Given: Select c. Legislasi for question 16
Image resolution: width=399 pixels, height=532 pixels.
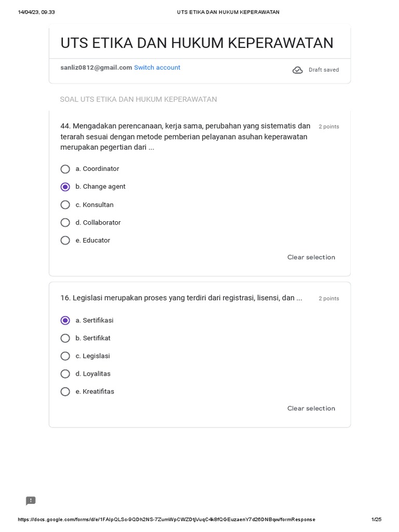Looking at the screenshot, I should tap(65, 356).
